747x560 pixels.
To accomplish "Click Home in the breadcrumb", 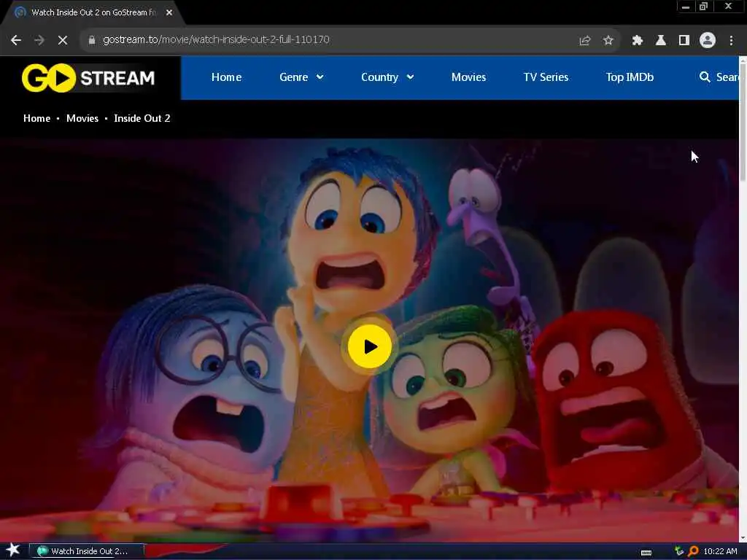I will [36, 118].
